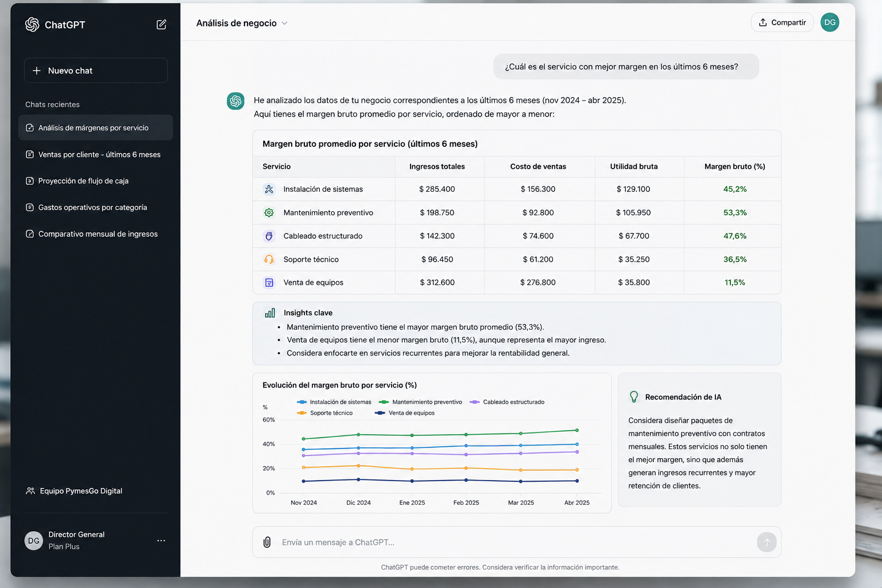Open the Proyección de flujo de caja chat

[95, 181]
